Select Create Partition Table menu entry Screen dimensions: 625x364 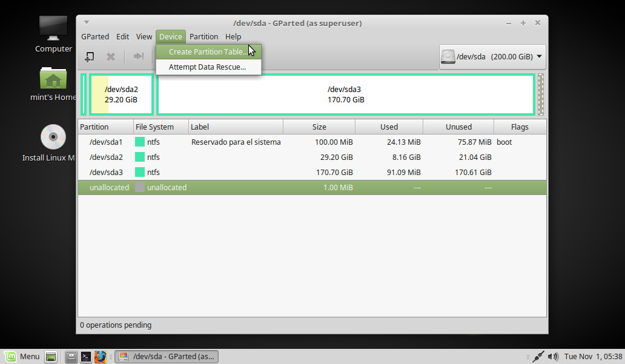click(208, 52)
